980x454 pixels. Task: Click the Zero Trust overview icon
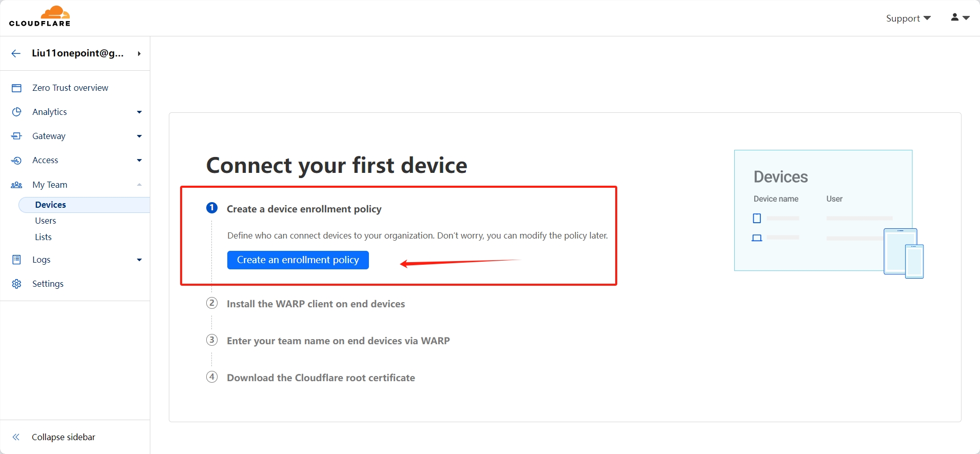(16, 88)
